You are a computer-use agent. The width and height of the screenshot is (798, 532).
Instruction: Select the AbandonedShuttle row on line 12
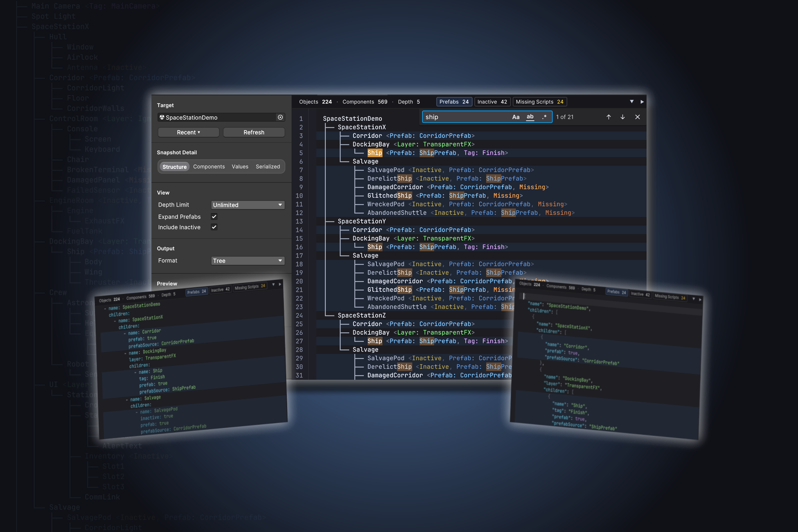481,213
